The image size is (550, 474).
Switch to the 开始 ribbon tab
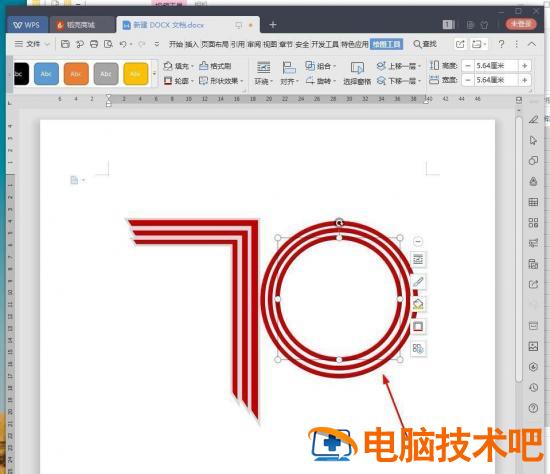(176, 44)
